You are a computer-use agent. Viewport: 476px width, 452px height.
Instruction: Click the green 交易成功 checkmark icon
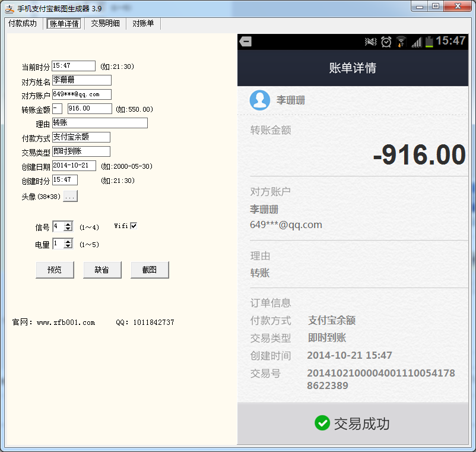[x=322, y=423]
